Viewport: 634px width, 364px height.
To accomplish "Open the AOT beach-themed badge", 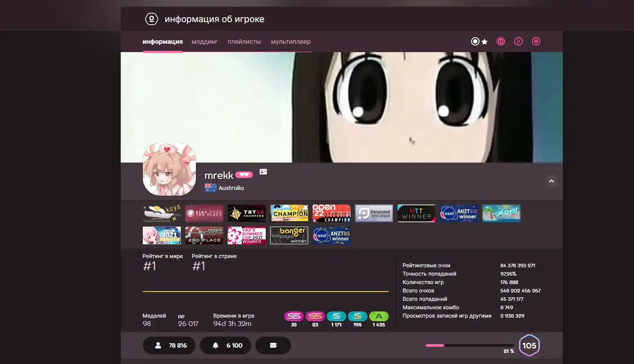I will click(501, 213).
